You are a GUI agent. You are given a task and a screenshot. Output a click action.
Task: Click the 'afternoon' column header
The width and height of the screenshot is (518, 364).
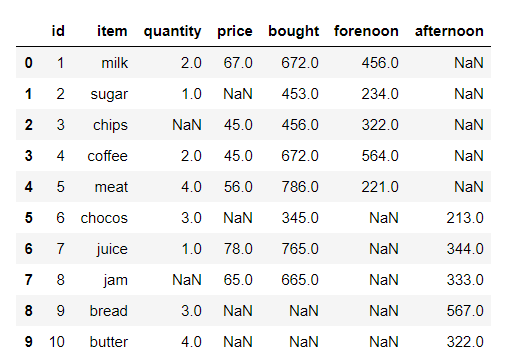pos(449,31)
